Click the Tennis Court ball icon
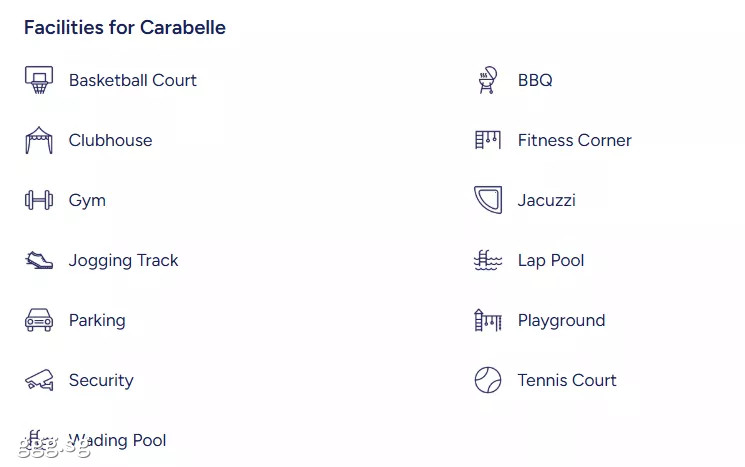This screenshot has width=745, height=467. click(x=488, y=380)
